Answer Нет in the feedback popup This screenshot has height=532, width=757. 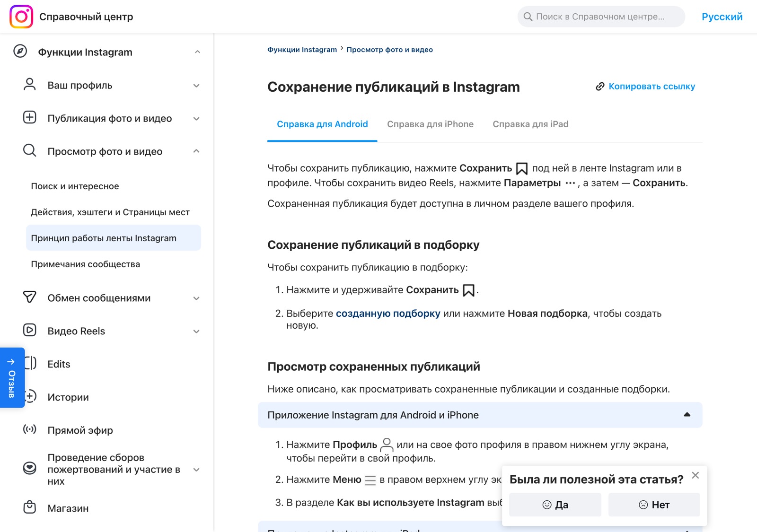coord(654,505)
